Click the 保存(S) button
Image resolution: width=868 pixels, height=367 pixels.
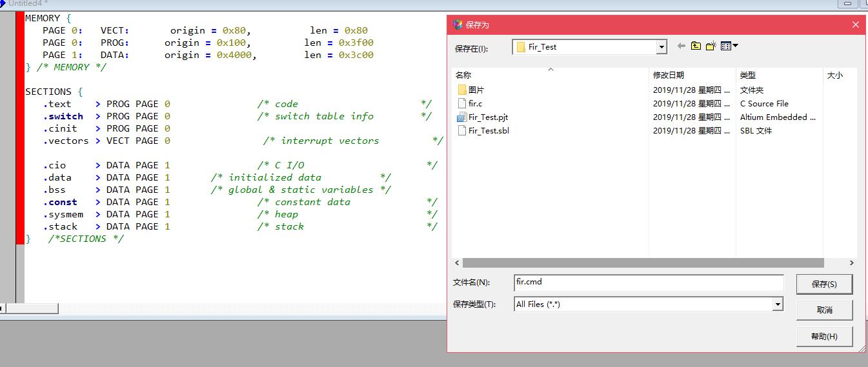coord(824,284)
